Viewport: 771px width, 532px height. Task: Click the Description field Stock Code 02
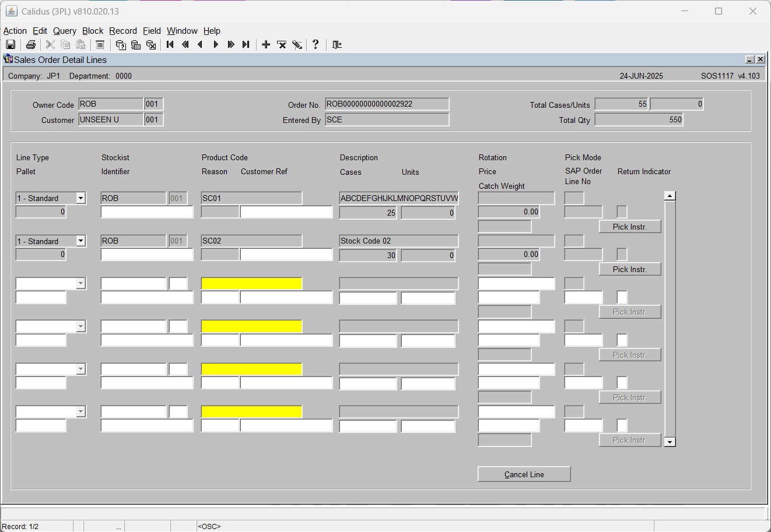(399, 241)
